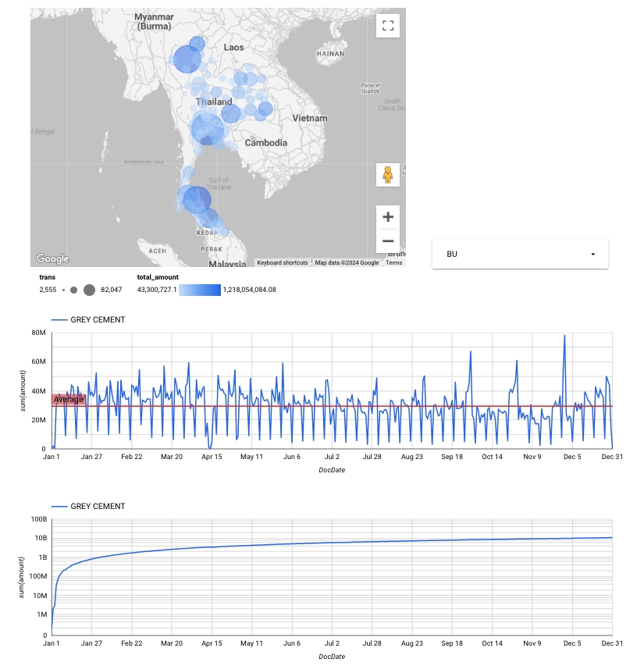Click the Average reference band label

coord(67,399)
